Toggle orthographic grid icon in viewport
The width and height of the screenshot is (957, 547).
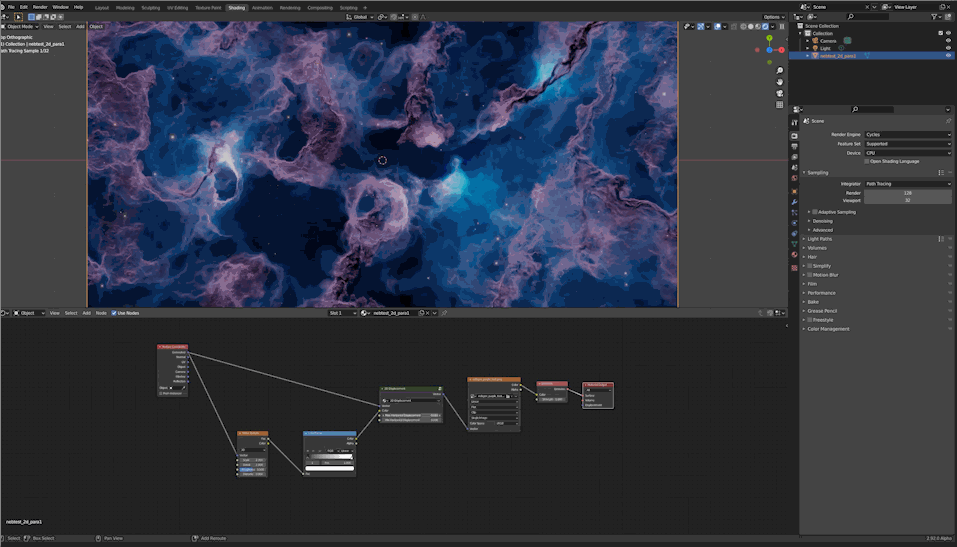[x=779, y=105]
